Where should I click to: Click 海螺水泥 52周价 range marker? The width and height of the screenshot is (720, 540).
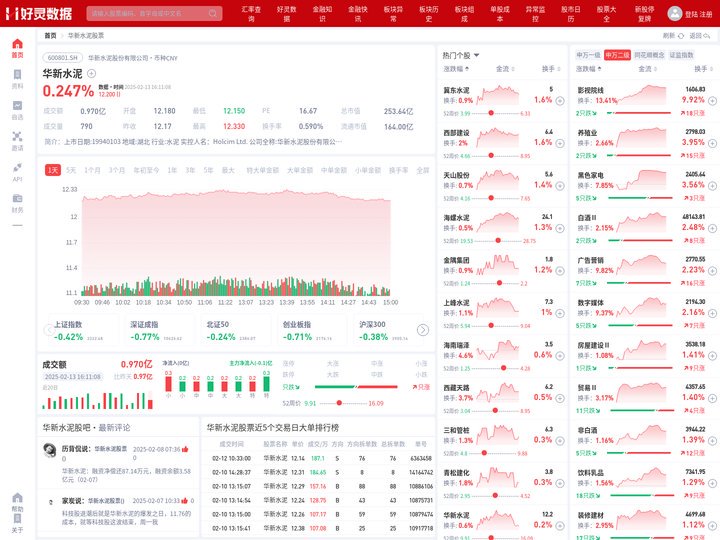(498, 241)
